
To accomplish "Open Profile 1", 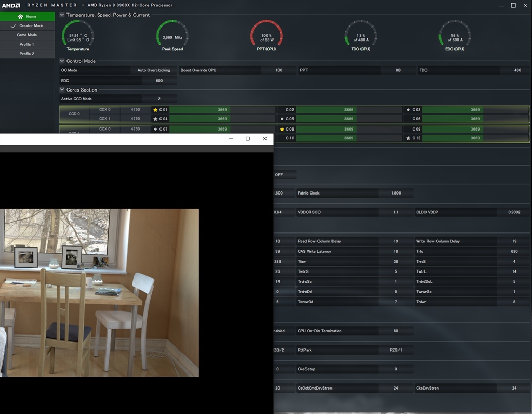I will pyautogui.click(x=27, y=44).
